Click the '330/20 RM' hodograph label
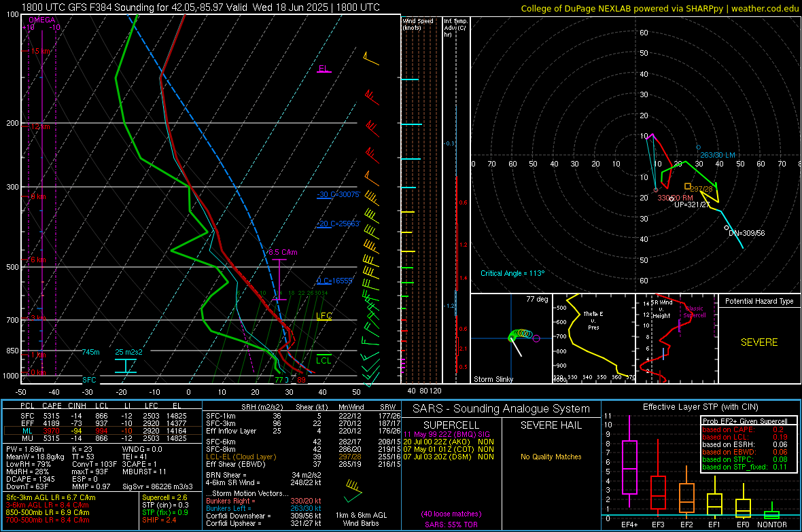Viewport: 802px width, 532px height. (x=675, y=198)
